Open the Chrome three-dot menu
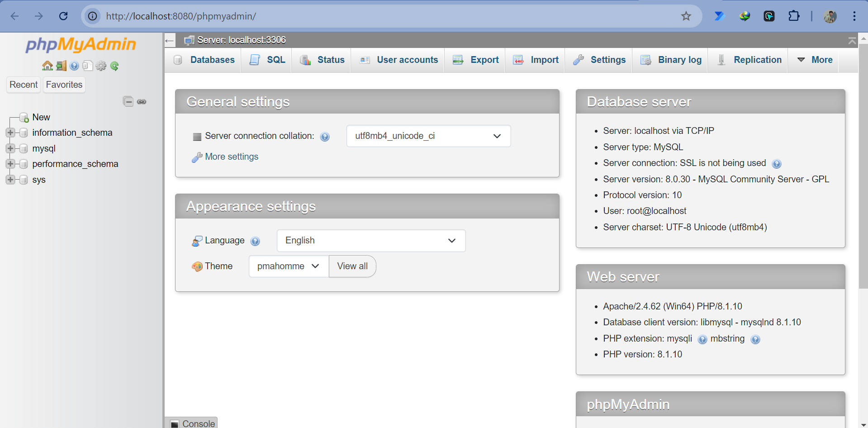Image resolution: width=868 pixels, height=428 pixels. (x=854, y=16)
